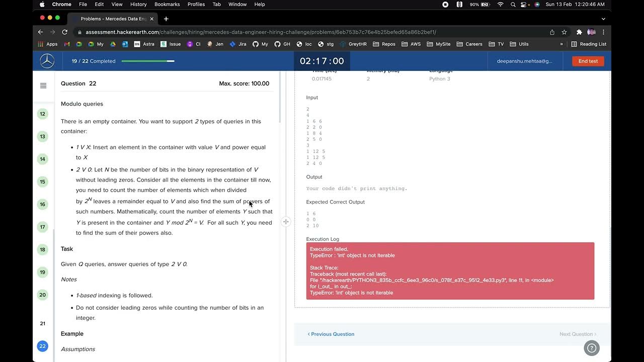The image size is (644, 362).
Task: Open the Careers bookmark folder
Action: coord(469,44)
